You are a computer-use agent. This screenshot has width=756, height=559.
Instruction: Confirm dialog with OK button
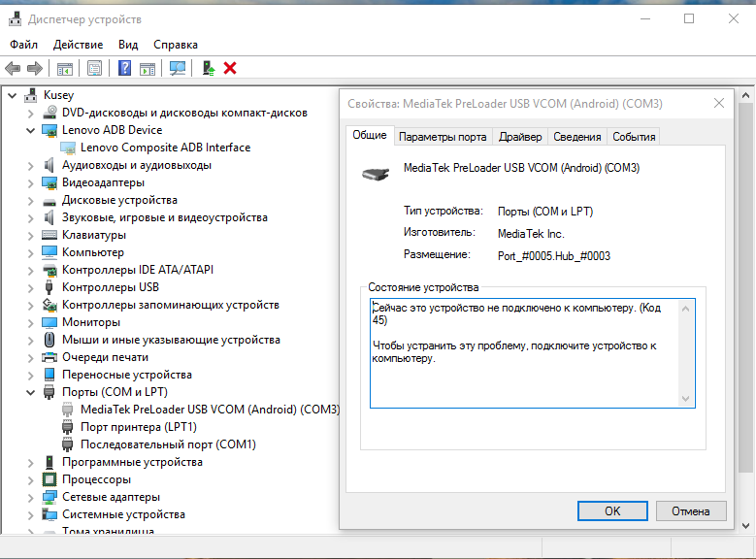[x=612, y=511]
